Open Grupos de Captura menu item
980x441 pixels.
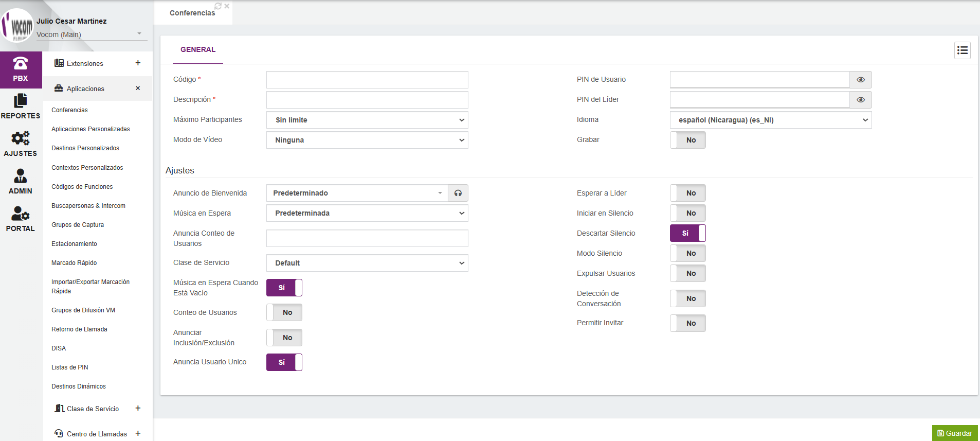(x=78, y=225)
